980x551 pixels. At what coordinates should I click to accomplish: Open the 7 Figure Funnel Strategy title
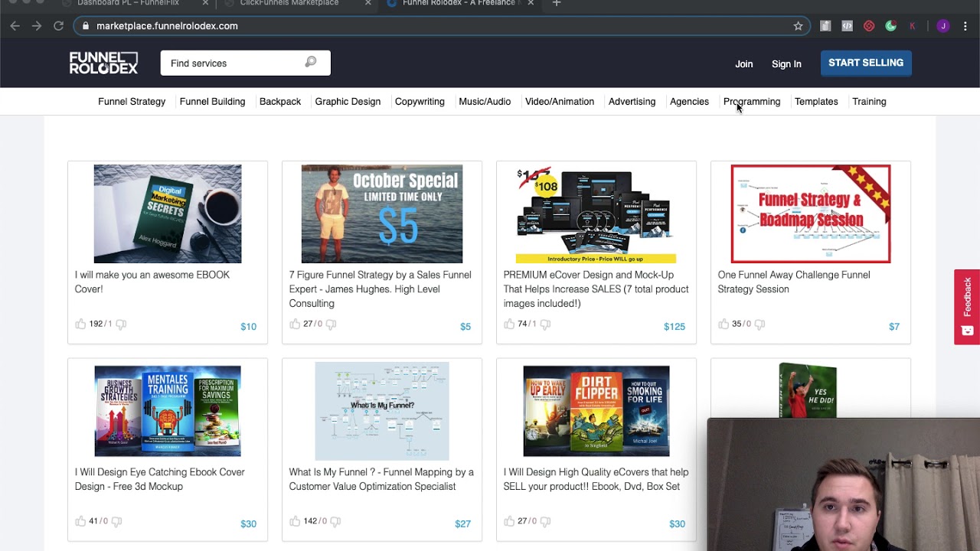click(x=381, y=289)
